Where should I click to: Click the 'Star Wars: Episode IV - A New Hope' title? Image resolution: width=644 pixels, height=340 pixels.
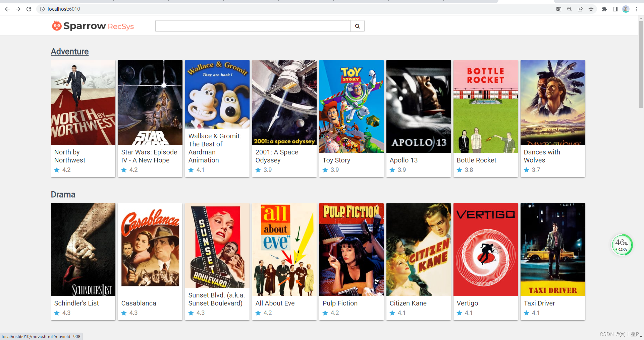[x=149, y=156]
